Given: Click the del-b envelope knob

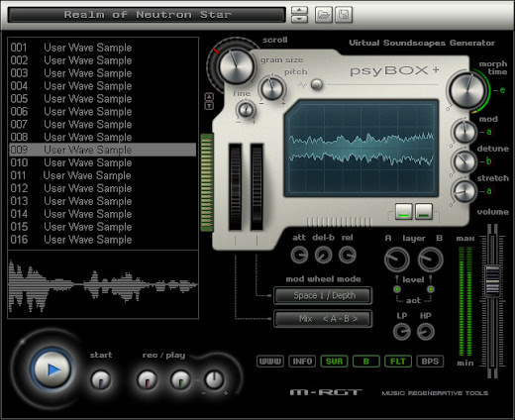Looking at the screenshot, I should (x=323, y=255).
